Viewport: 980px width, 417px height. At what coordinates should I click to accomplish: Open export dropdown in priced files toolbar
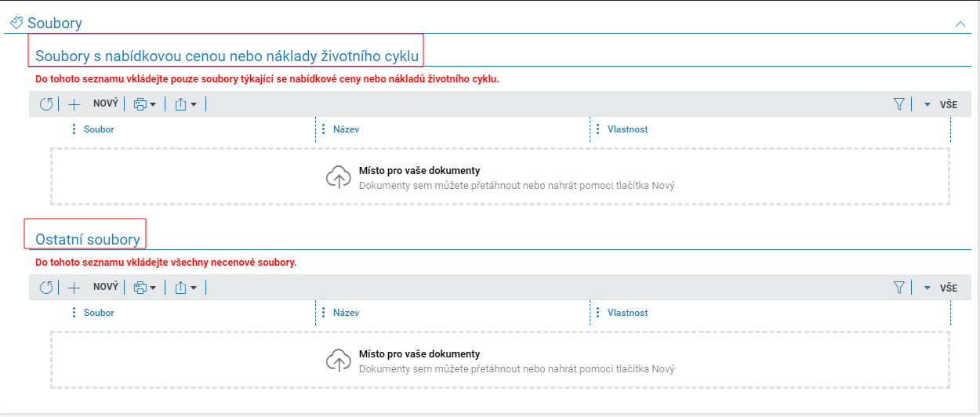coord(186,104)
